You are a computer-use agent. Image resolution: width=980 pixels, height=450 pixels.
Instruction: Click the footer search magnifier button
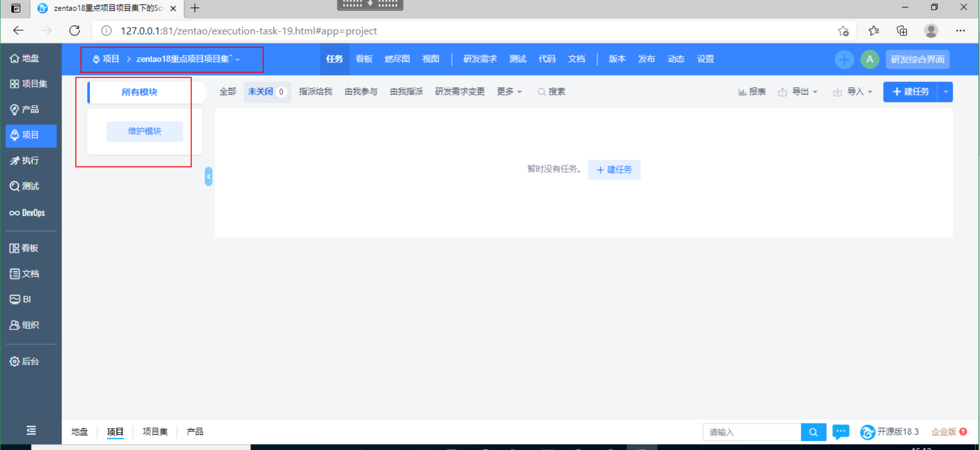point(813,432)
